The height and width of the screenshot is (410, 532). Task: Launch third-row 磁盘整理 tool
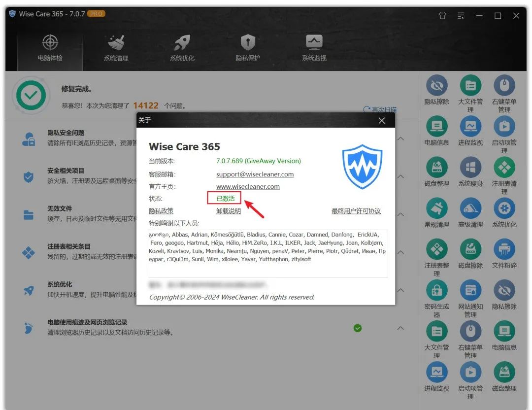click(436, 172)
